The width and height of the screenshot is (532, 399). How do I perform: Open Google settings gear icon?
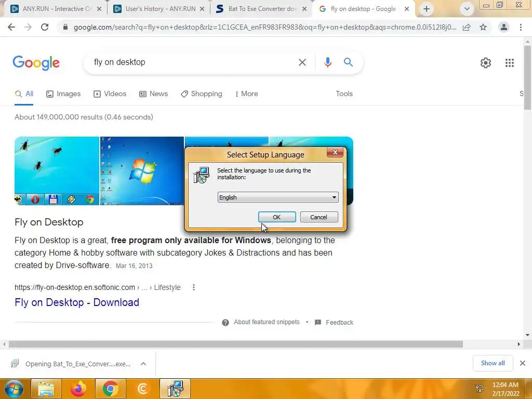[486, 63]
